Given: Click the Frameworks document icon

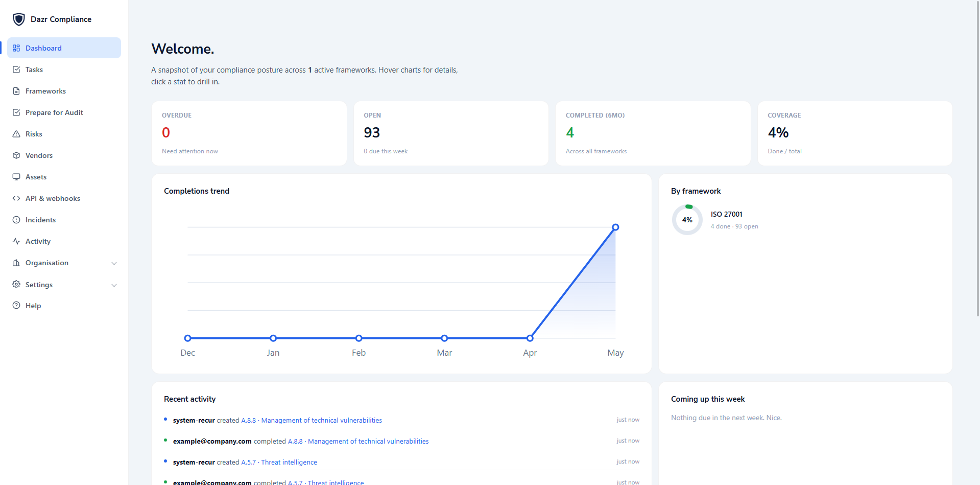Looking at the screenshot, I should [16, 91].
